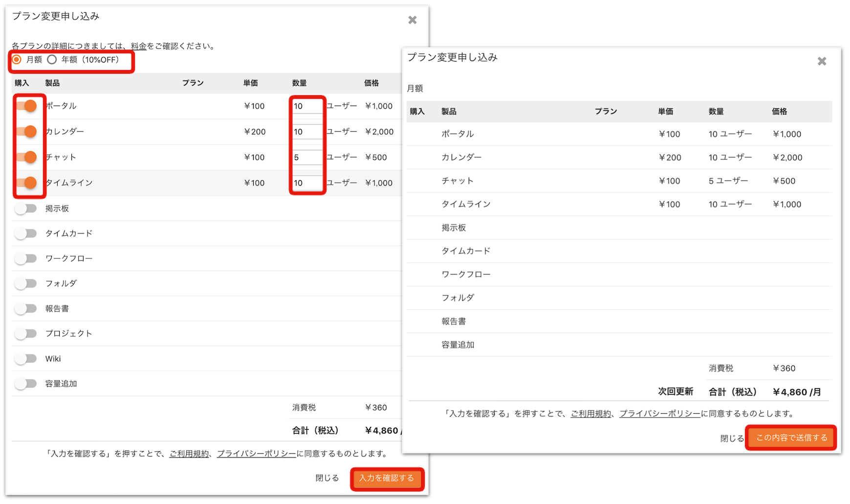Click the ポータル quantity input field
This screenshot has height=504, width=850.
(307, 106)
